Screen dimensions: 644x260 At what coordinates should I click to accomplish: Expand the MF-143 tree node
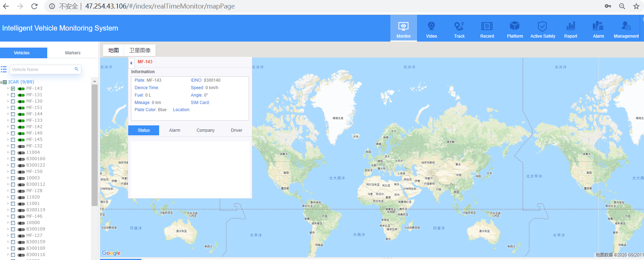point(8,88)
